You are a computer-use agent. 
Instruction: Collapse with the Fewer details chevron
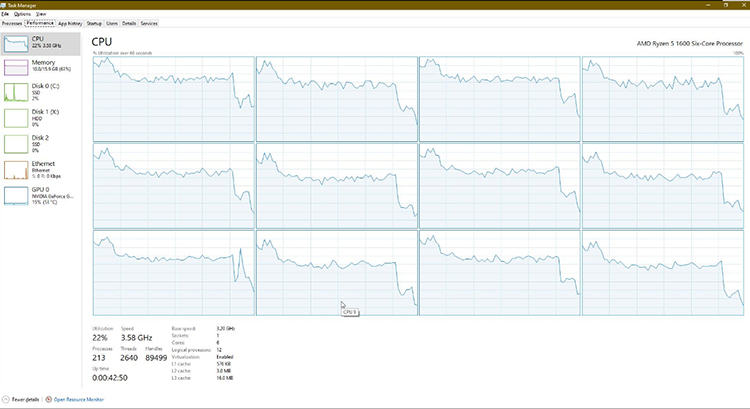tap(5, 399)
